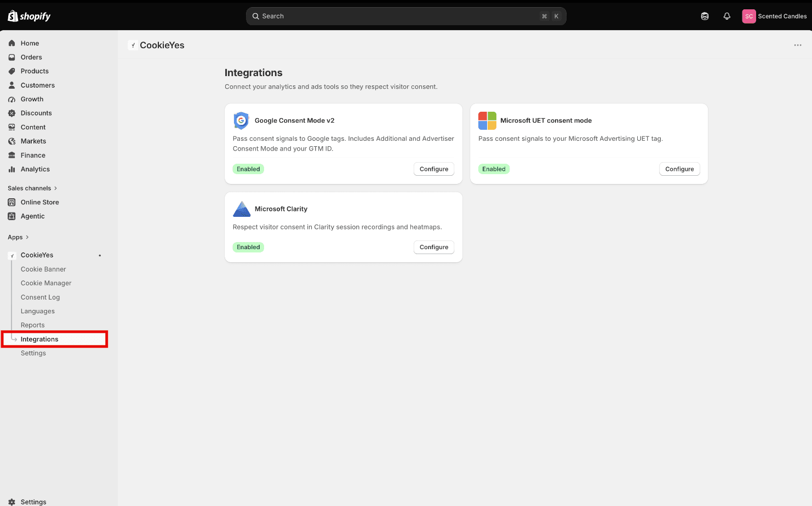This screenshot has height=506, width=812.
Task: Go to Consent Log
Action: pyautogui.click(x=41, y=297)
